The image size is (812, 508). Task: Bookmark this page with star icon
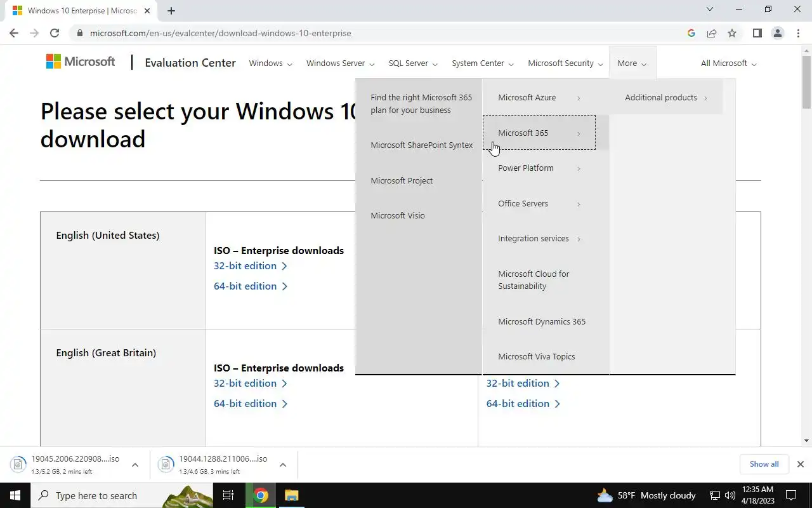coord(732,33)
